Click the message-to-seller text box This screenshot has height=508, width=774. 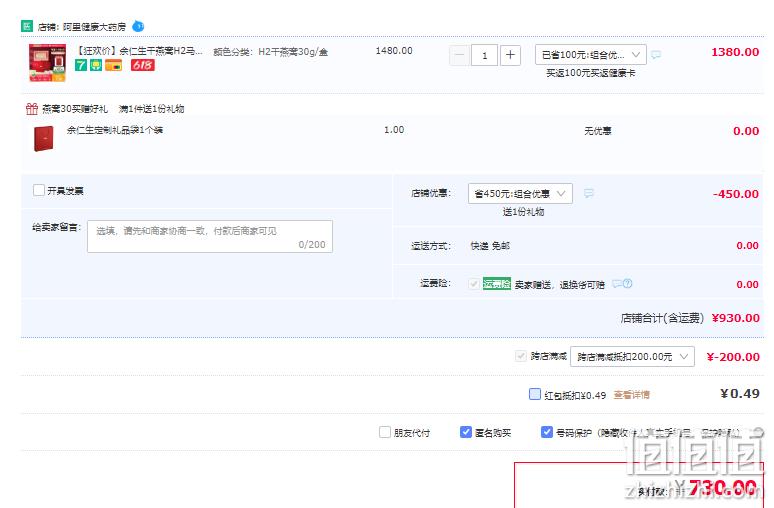pos(210,236)
